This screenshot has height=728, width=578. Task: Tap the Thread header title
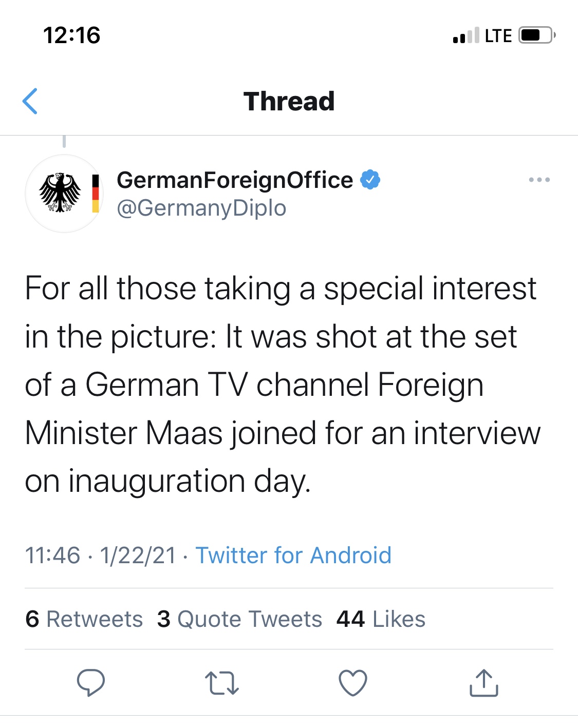[289, 101]
